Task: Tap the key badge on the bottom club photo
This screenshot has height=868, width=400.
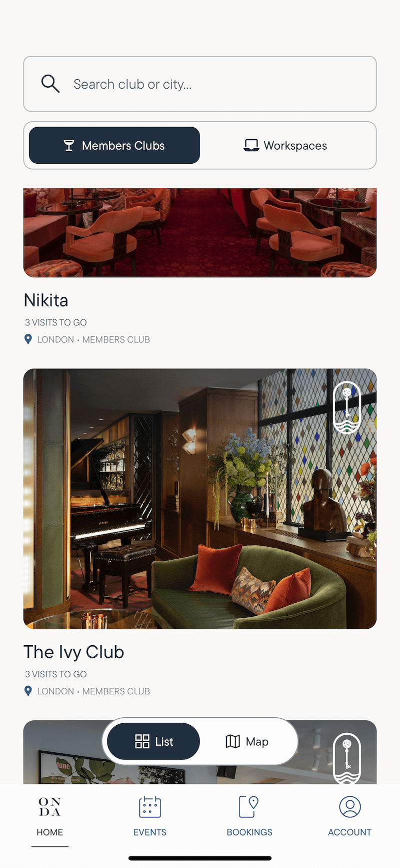Action: click(x=347, y=758)
